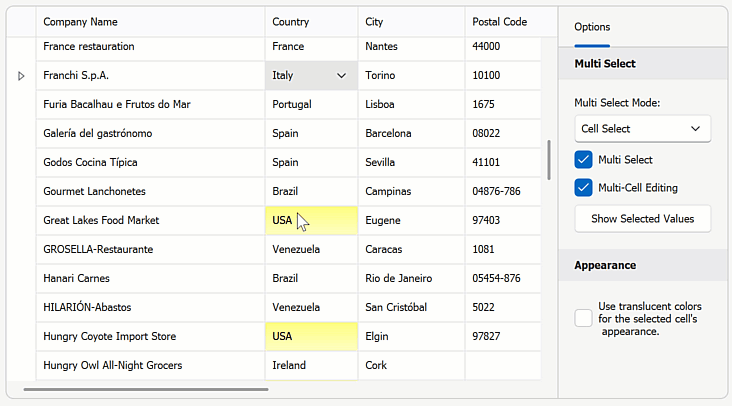Select postal code 1675 cell
732x406 pixels.
point(503,105)
